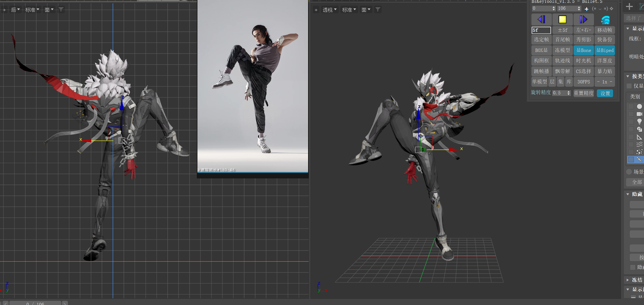Click the 选定帧 button
Image resolution: width=644 pixels, height=305 pixels.
pos(541,40)
